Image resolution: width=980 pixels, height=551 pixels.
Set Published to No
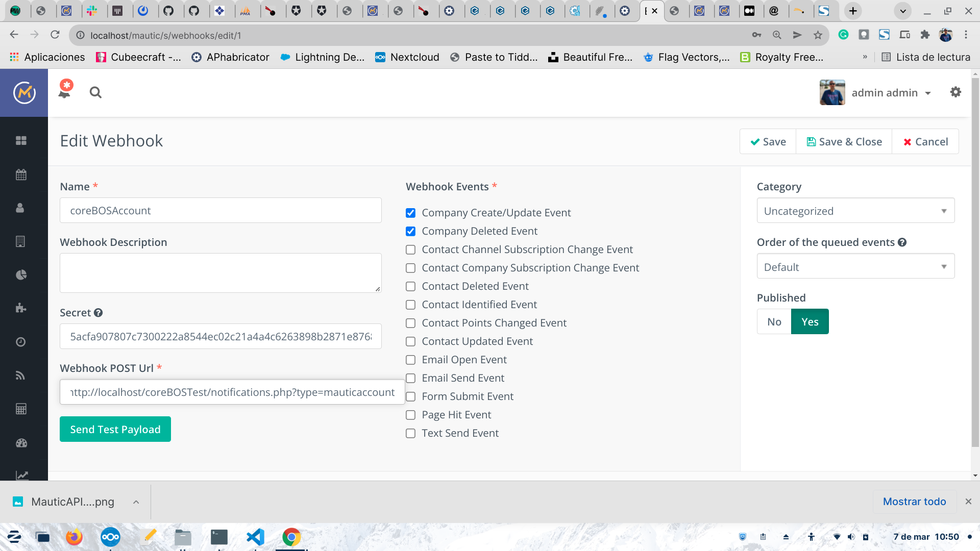pos(774,321)
